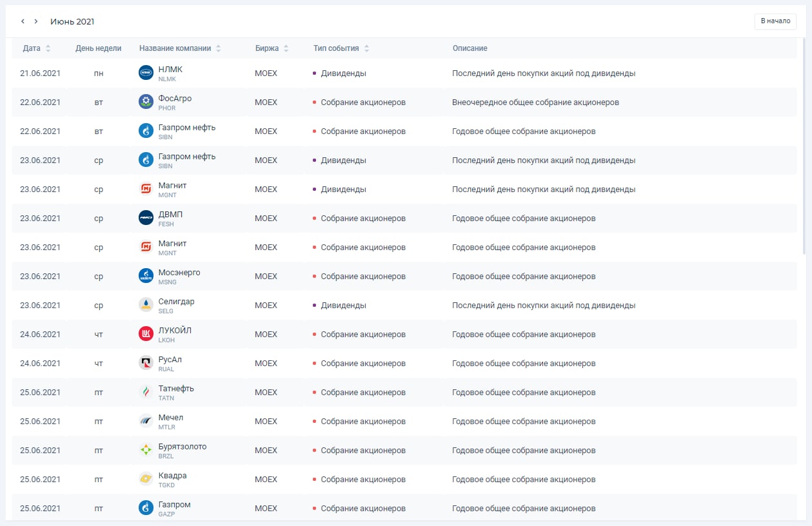The width and height of the screenshot is (812, 526).
Task: Click Магнит logo in shareholders meeting row
Action: click(146, 247)
